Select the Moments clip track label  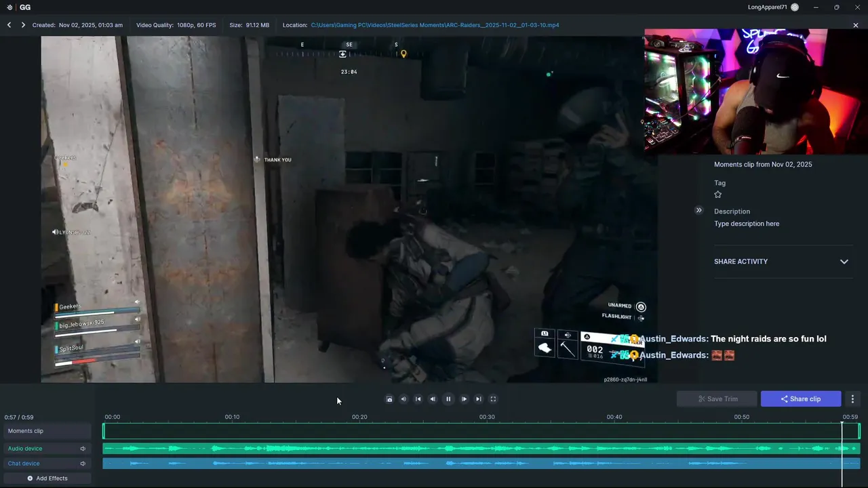coord(46,431)
